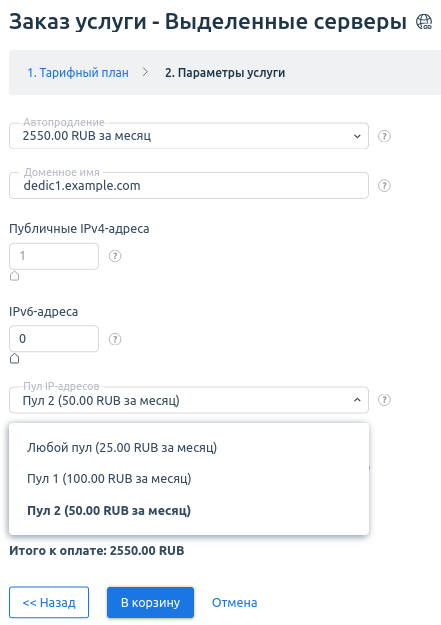Click the Доменное имя input field
This screenshot has height=625, width=441.
[x=189, y=185]
